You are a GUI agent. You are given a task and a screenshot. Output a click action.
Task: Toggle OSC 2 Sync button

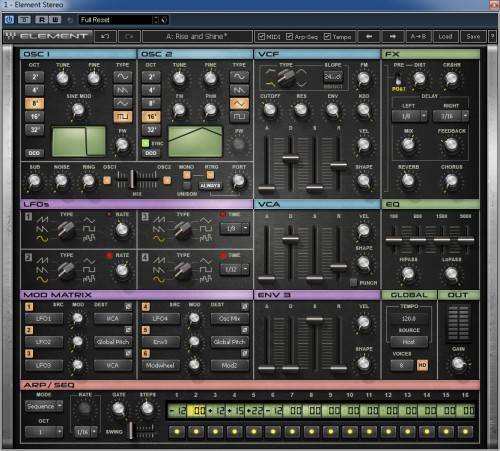pyautogui.click(x=146, y=143)
